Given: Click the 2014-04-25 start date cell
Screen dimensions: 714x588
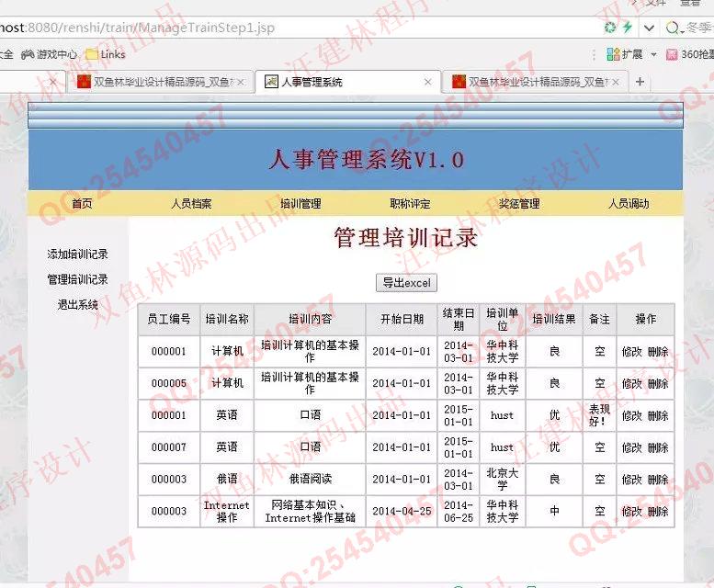Looking at the screenshot, I should [x=402, y=511].
